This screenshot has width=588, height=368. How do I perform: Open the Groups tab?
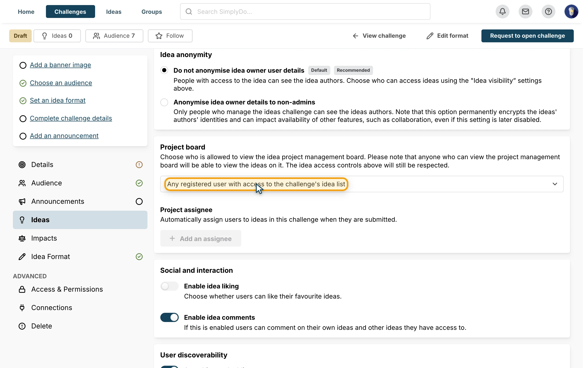click(152, 11)
